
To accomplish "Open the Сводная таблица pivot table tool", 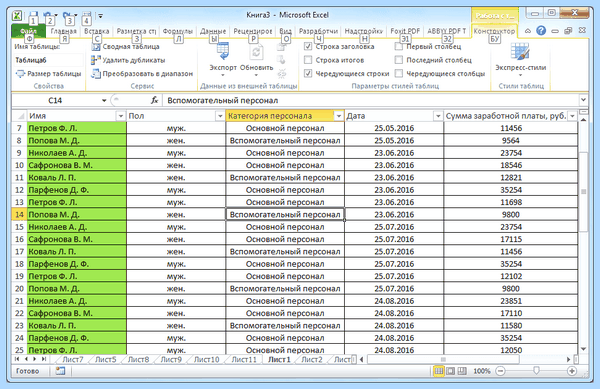I will coord(126,47).
